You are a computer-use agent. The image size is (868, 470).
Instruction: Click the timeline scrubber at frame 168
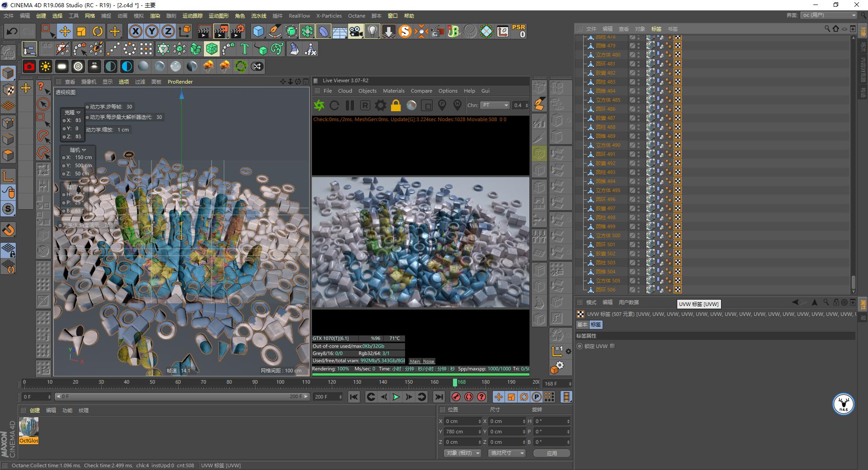coord(455,382)
